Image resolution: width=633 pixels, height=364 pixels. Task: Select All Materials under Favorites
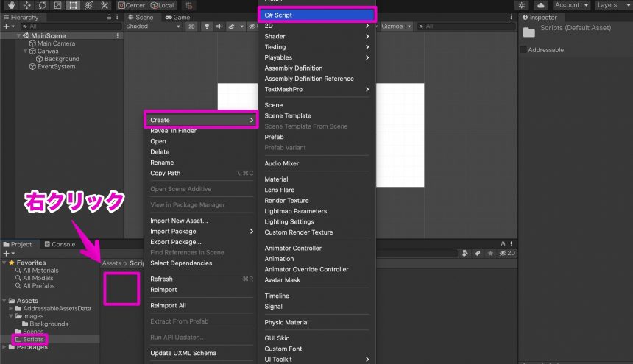(37, 271)
